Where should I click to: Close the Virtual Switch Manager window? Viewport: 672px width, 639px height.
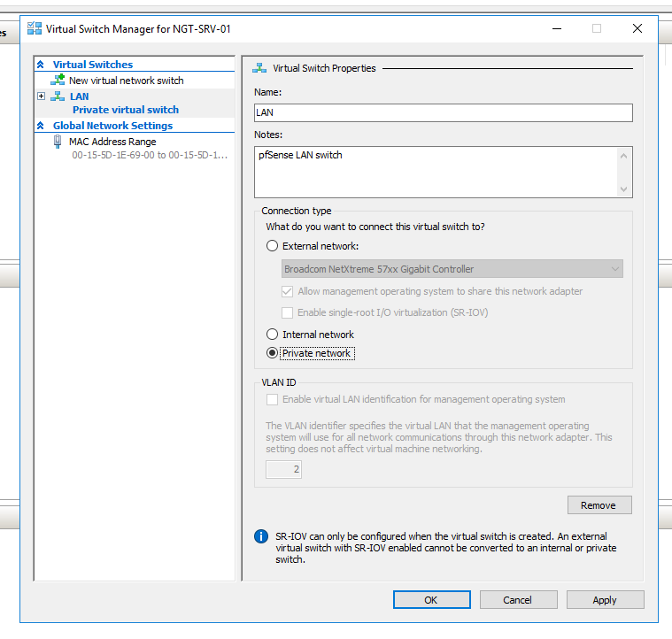pyautogui.click(x=637, y=28)
